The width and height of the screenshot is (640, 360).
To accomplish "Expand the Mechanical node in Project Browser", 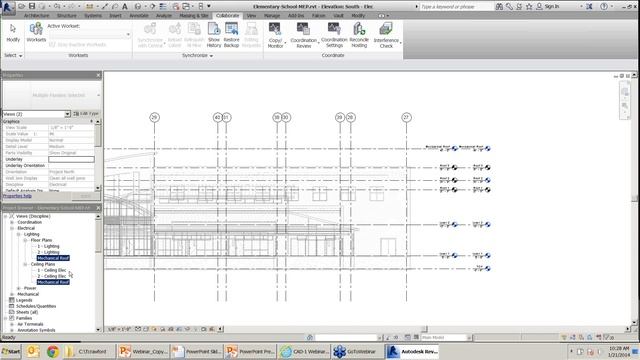I will click(12, 294).
